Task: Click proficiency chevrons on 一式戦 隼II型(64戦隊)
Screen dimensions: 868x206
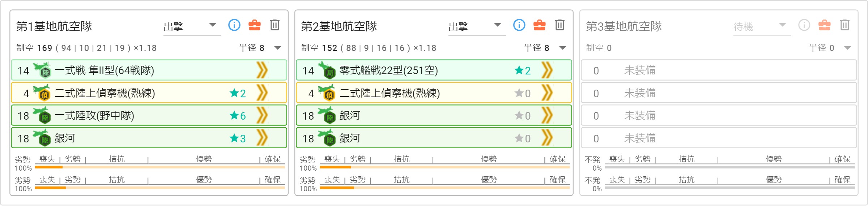Action: click(262, 70)
